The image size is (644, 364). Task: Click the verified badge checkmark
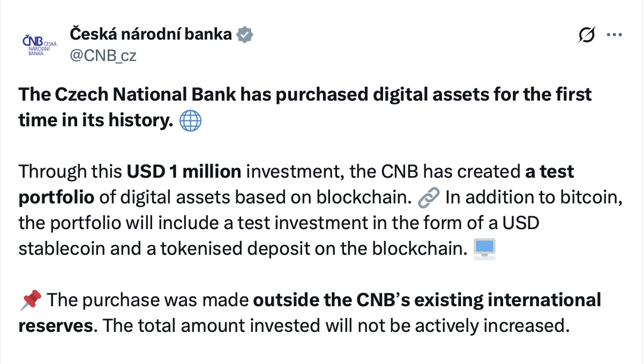pyautogui.click(x=245, y=35)
